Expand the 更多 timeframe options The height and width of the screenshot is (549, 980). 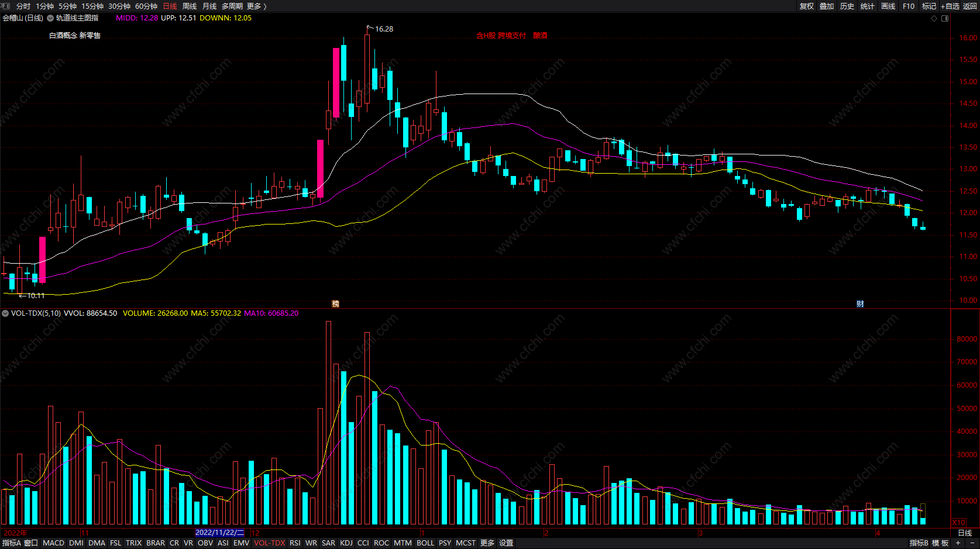pyautogui.click(x=257, y=6)
